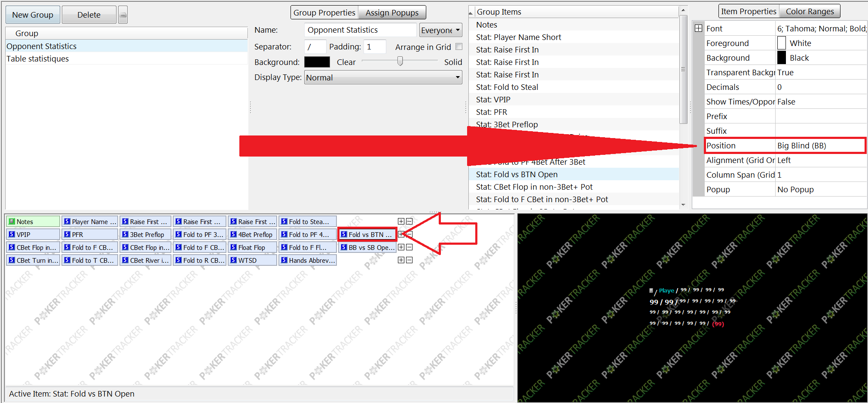Switch to the Group Properties tab
Screen dimensions: 868x403
click(x=324, y=12)
